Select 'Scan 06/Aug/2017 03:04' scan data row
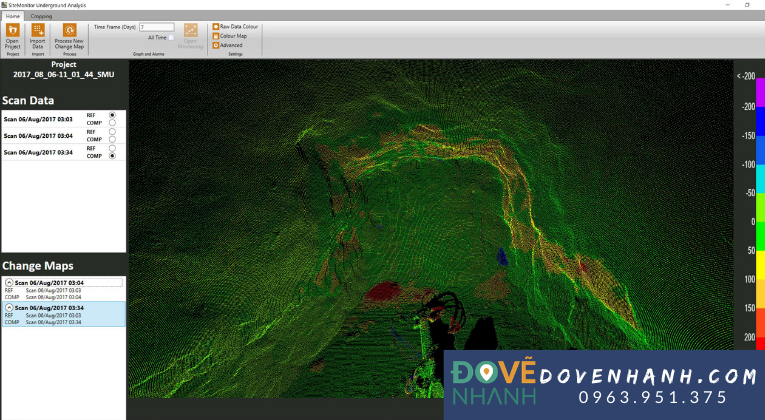 point(63,136)
